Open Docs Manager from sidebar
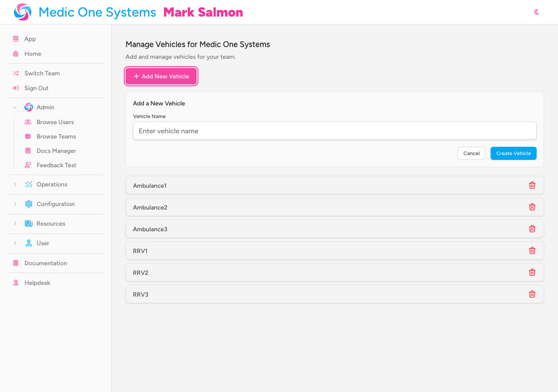Viewport: 558px width, 392px height. click(56, 151)
